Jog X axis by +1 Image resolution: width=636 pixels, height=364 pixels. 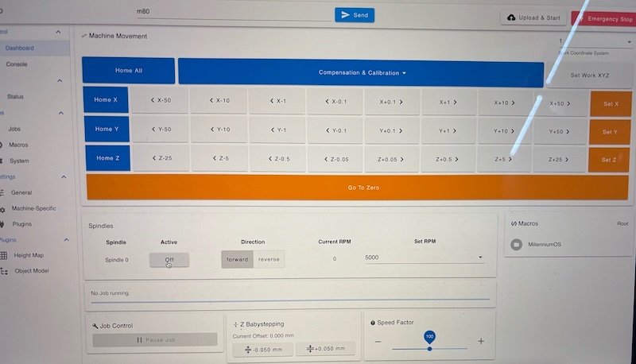448,103
